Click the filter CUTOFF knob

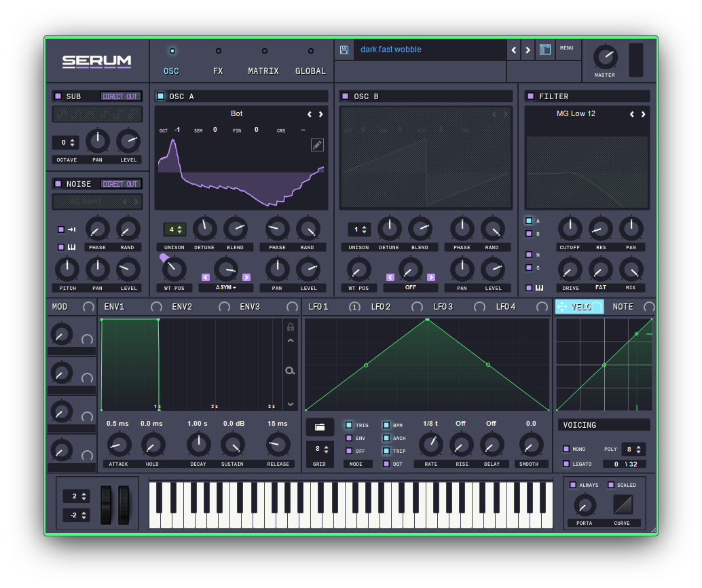coord(570,228)
